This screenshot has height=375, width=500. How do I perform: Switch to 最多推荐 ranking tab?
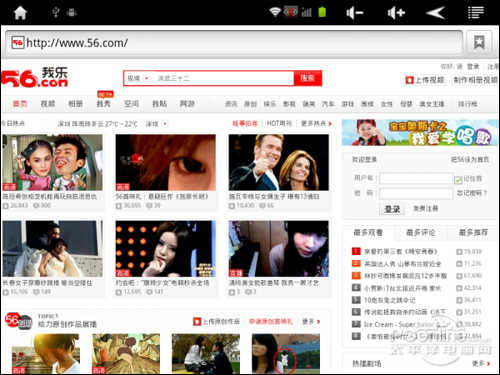tap(473, 232)
